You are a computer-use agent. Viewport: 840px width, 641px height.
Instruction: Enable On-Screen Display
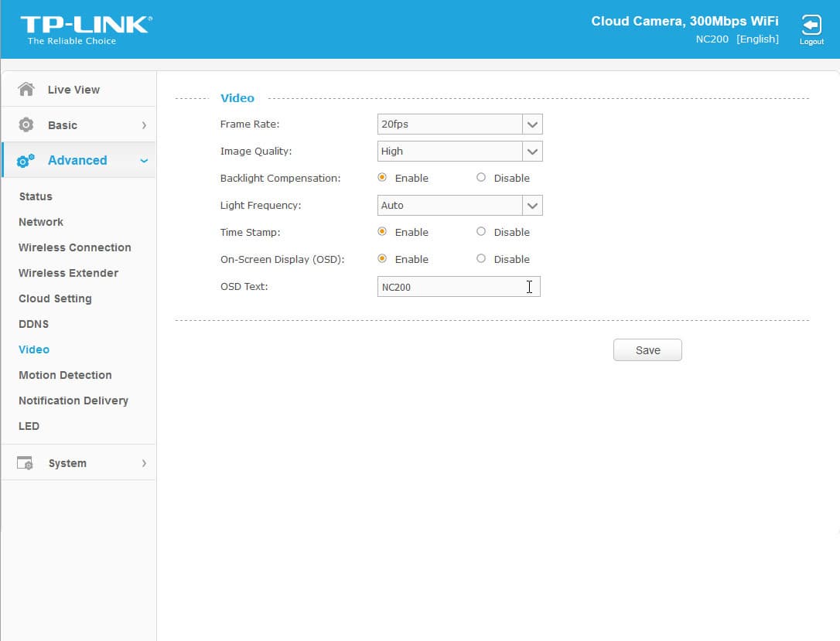pos(382,259)
